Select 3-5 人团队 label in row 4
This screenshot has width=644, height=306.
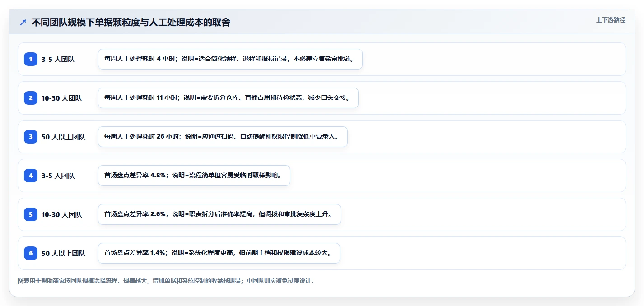58,176
